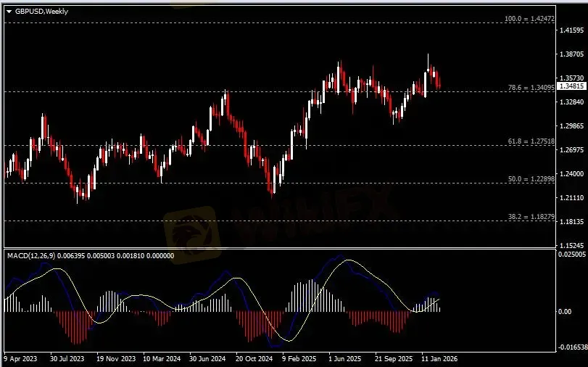Viewport: 588px width, 367px height.
Task: Select the 78.6 Fibonacci level label
Action: click(529, 87)
